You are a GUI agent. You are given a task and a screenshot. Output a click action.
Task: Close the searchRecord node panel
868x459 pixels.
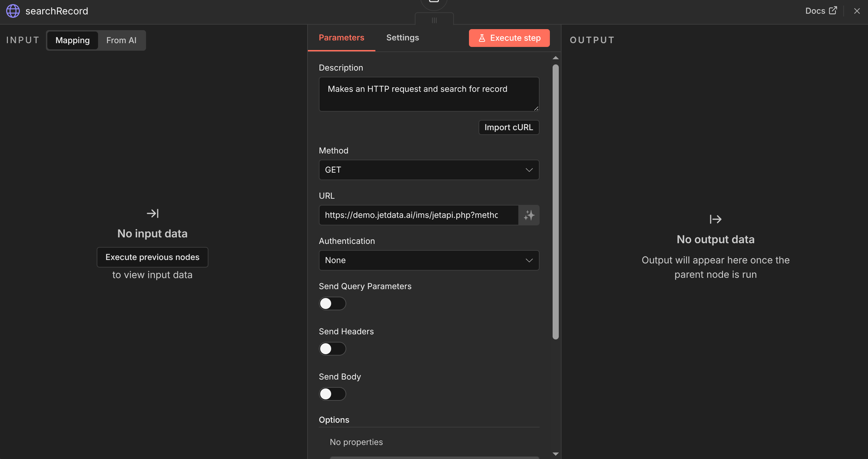(x=857, y=11)
